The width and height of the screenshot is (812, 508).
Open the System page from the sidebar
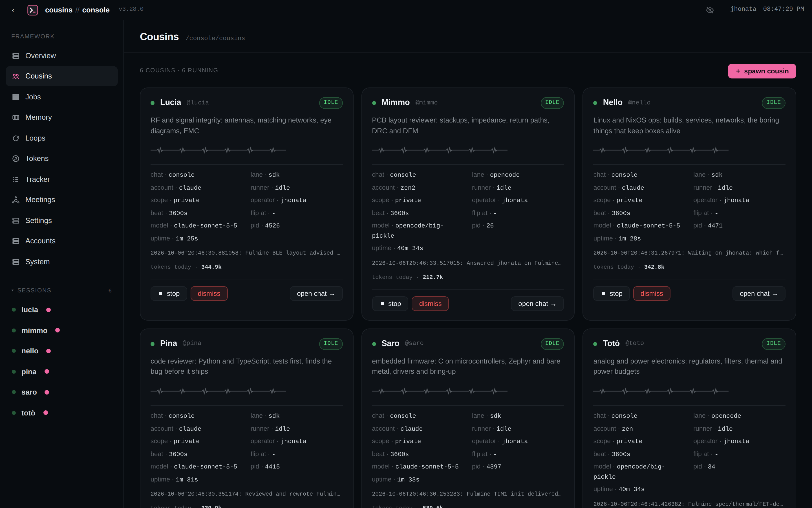pos(62,262)
